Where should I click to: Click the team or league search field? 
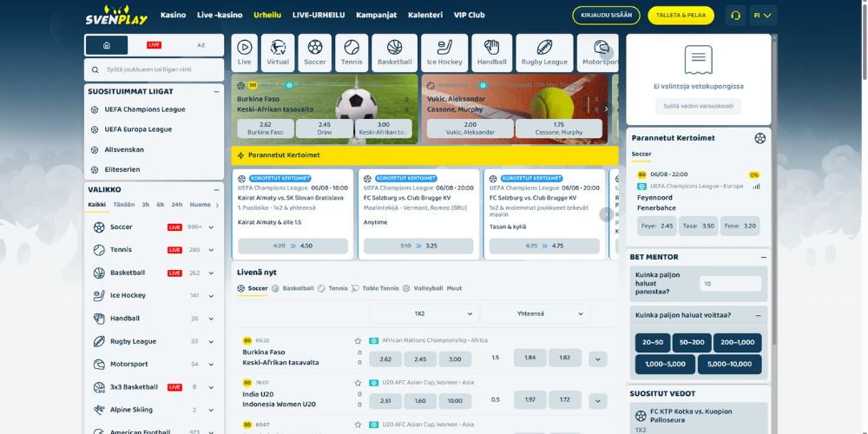[155, 69]
